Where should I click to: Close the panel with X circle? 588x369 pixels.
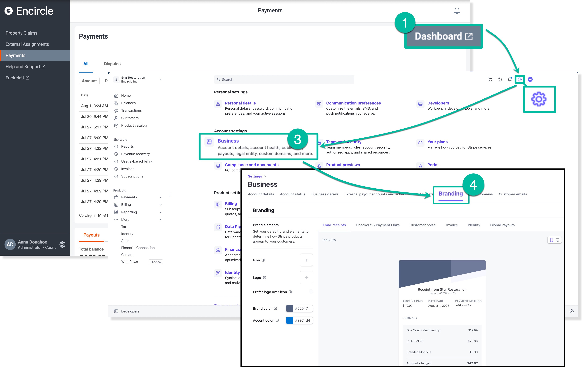pos(571,311)
